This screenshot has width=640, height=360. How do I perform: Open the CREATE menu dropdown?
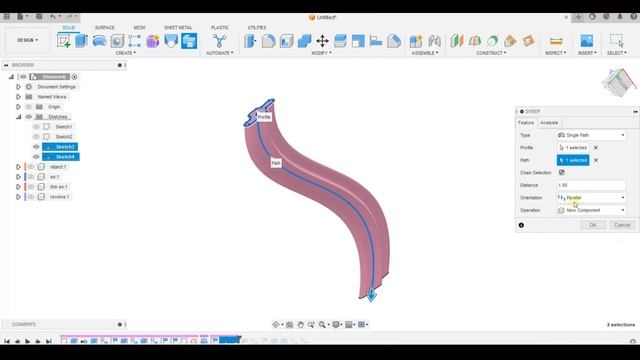pyautogui.click(x=126, y=53)
